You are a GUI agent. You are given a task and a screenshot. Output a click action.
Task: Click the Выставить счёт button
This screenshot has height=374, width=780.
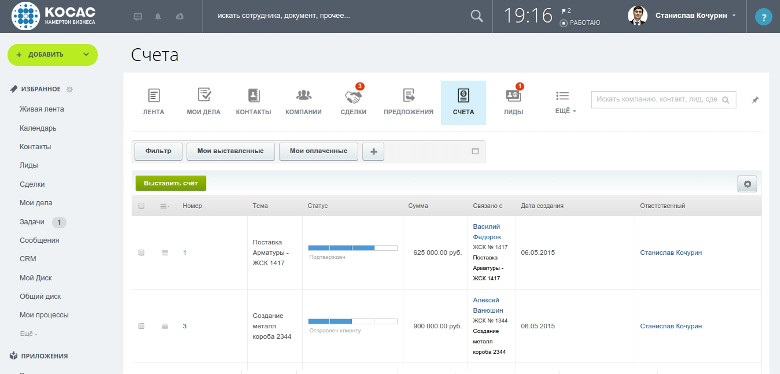click(171, 183)
